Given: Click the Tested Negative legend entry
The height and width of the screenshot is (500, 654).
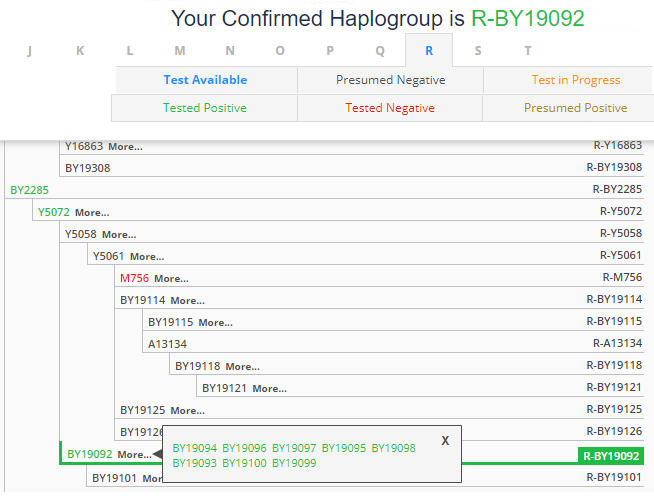Looking at the screenshot, I should (x=390, y=108).
